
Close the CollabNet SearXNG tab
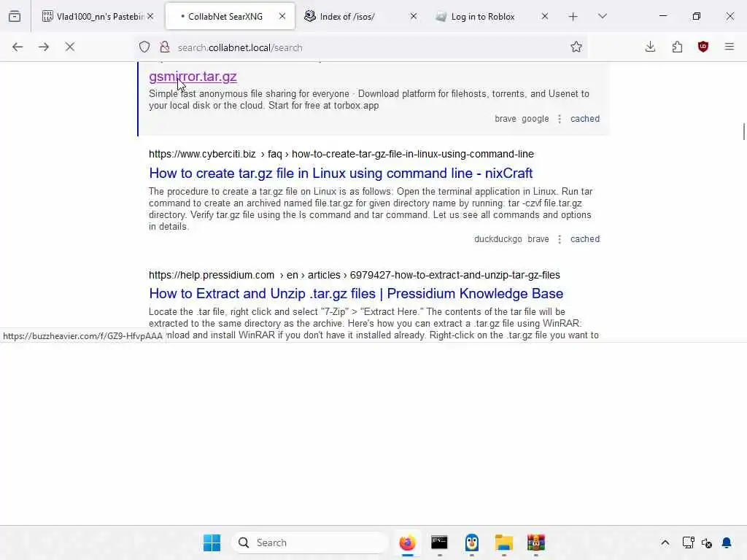[282, 16]
